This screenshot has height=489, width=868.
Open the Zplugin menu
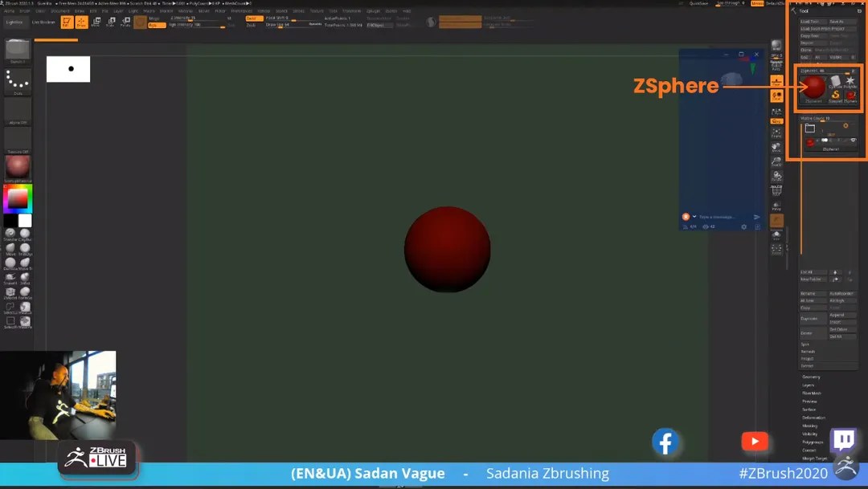tap(374, 10)
